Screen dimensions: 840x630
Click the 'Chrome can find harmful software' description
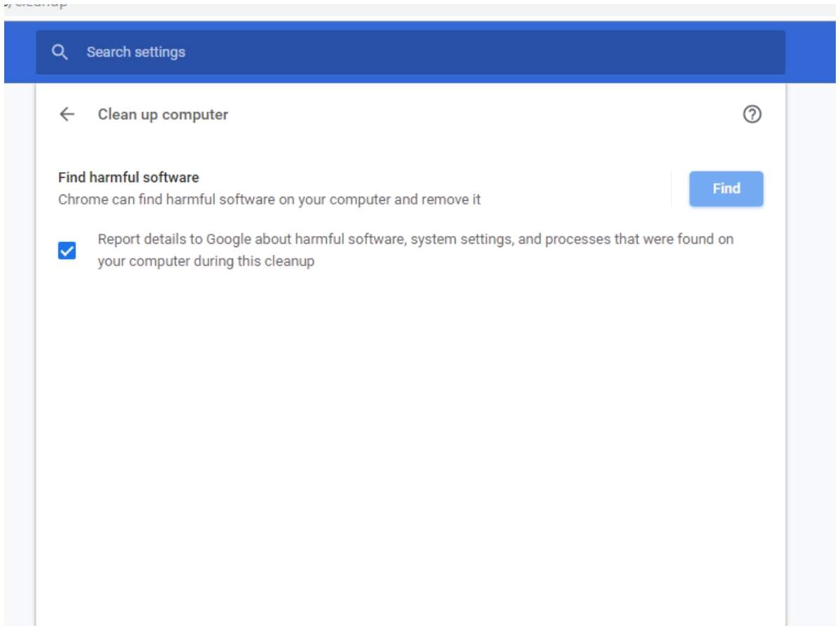pyautogui.click(x=269, y=199)
